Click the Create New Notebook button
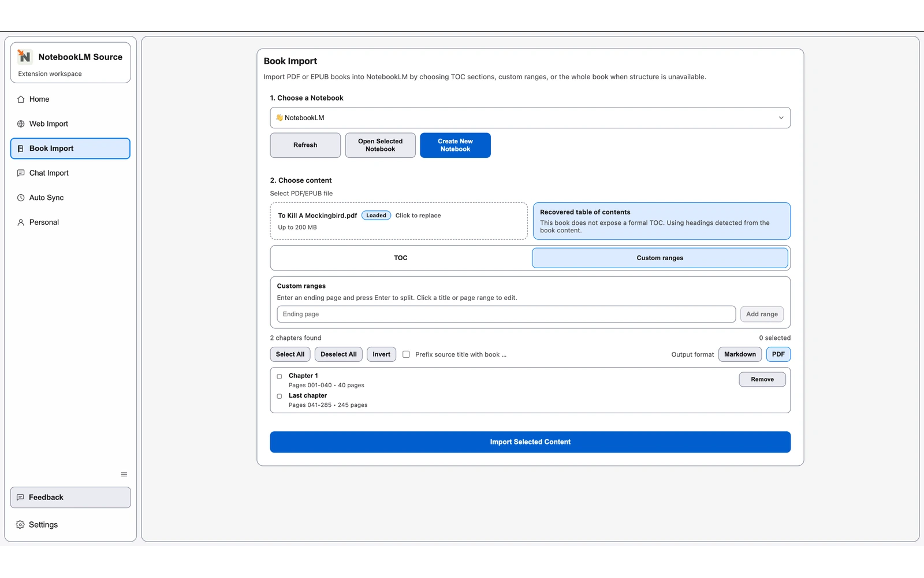This screenshot has width=924, height=578. point(455,145)
